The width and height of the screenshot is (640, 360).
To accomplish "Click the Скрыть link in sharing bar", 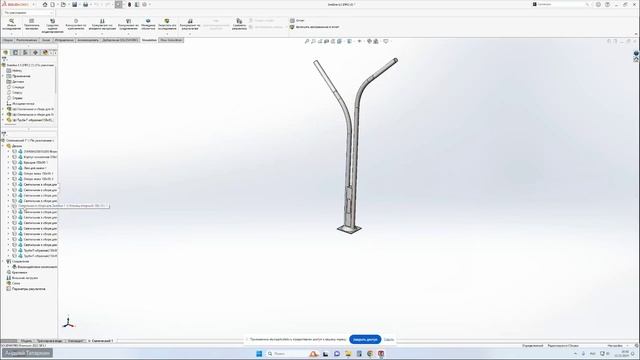I will coord(389,339).
